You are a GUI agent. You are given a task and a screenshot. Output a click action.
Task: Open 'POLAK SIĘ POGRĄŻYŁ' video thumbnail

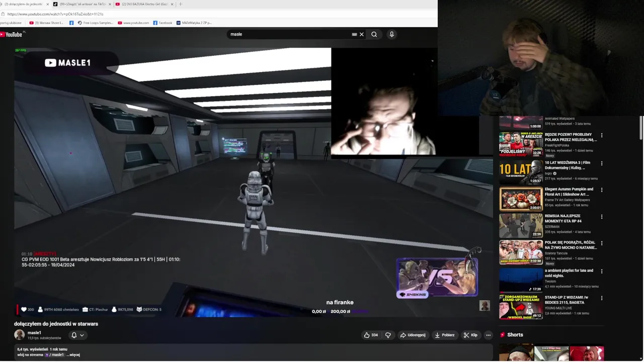click(521, 252)
